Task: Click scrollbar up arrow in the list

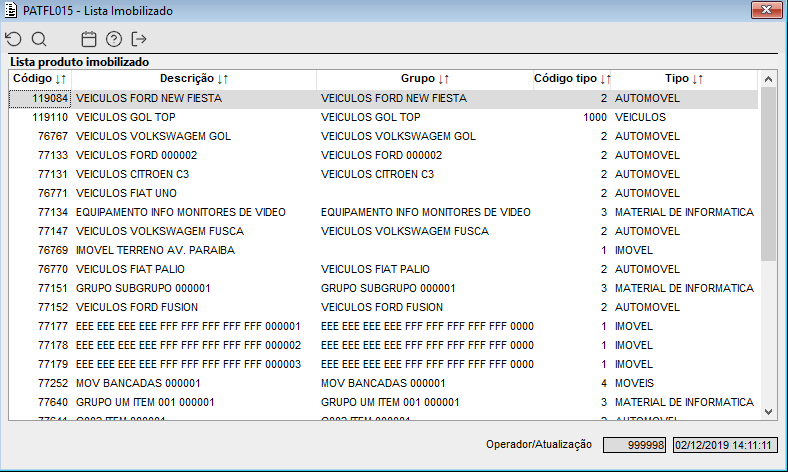Action: (768, 79)
